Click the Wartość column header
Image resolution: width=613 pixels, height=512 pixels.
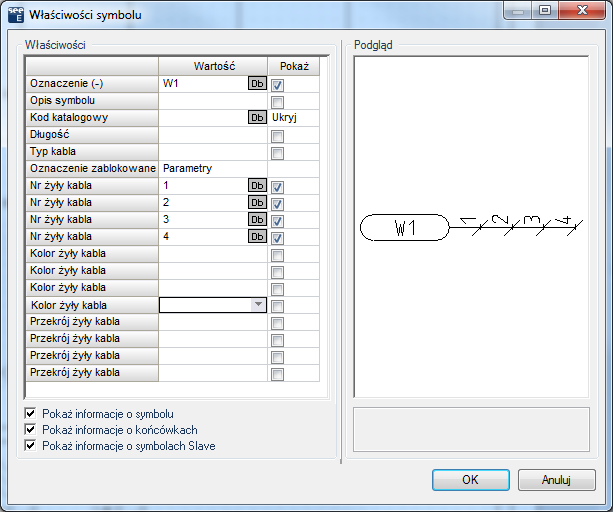213,66
